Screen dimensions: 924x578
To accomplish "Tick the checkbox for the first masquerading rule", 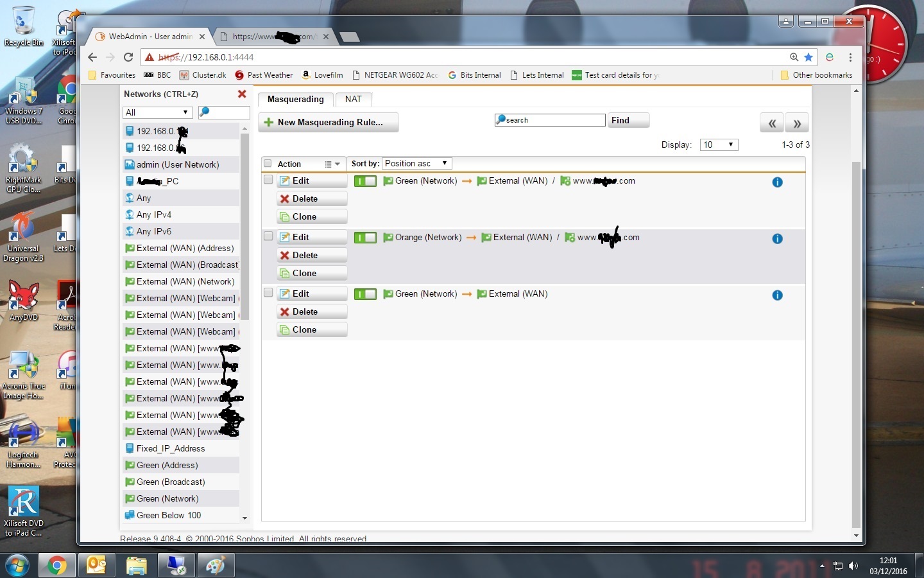I will coord(268,180).
